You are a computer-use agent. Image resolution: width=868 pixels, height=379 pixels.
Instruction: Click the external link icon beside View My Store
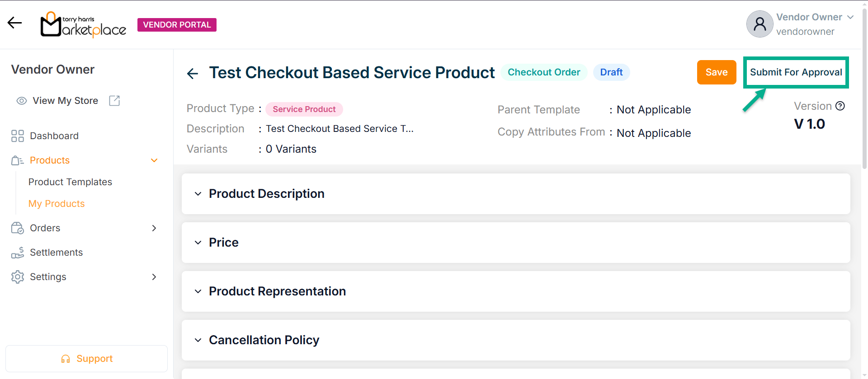tap(114, 101)
